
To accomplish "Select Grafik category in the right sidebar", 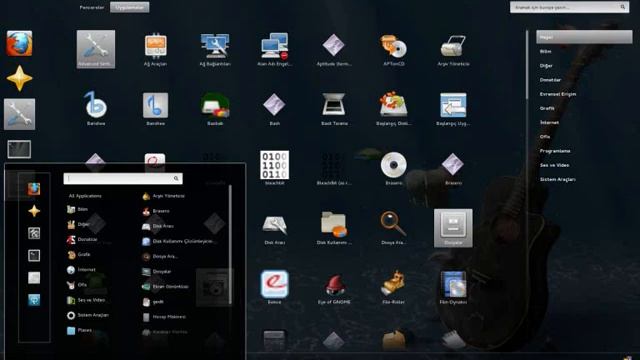I will click(547, 108).
